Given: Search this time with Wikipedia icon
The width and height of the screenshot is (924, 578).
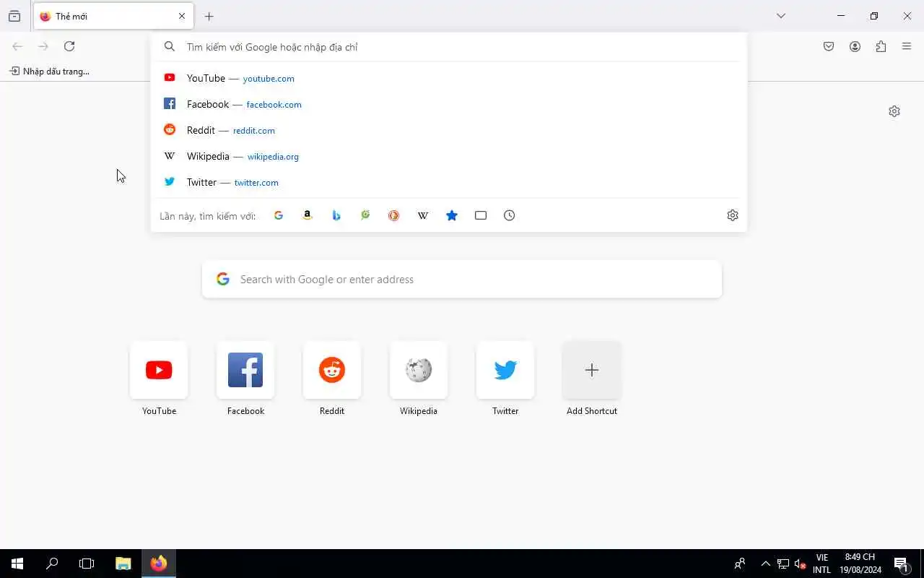Looking at the screenshot, I should [x=423, y=215].
